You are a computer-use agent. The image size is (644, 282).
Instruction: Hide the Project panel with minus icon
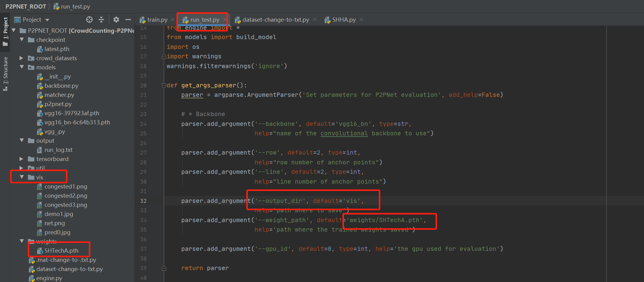tap(128, 20)
